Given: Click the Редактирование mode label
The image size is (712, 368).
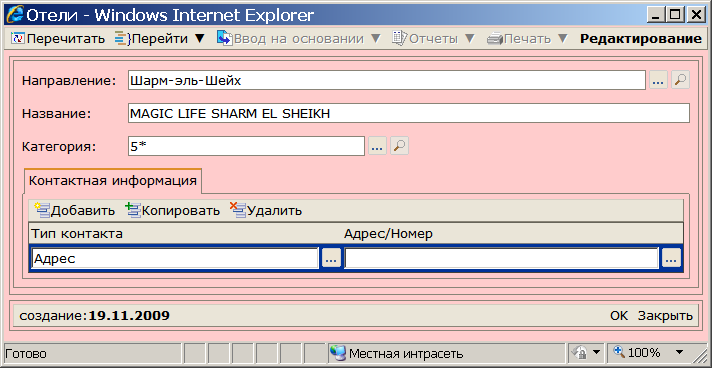Looking at the screenshot, I should (x=641, y=39).
